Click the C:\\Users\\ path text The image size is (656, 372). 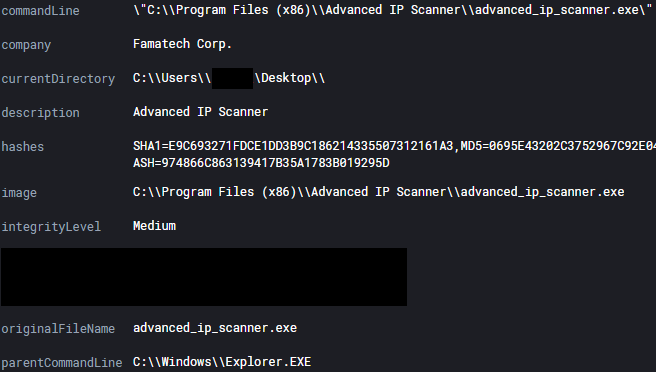[x=172, y=78]
